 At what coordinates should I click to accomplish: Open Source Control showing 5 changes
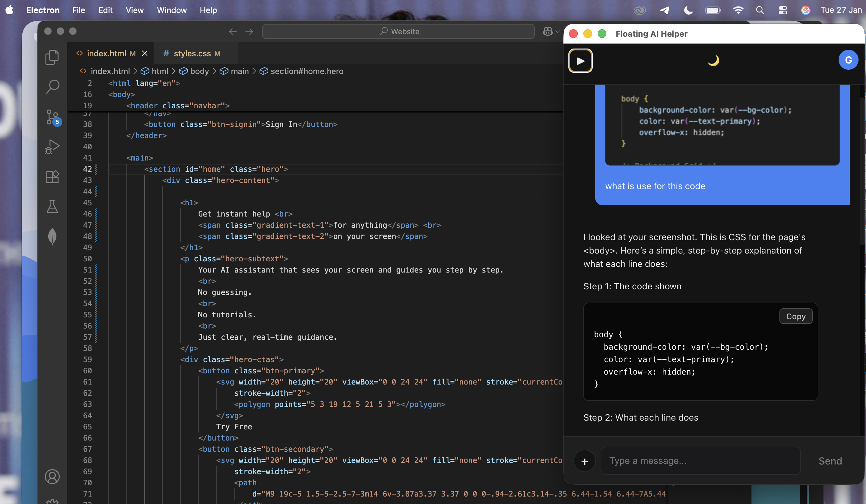coord(52,117)
